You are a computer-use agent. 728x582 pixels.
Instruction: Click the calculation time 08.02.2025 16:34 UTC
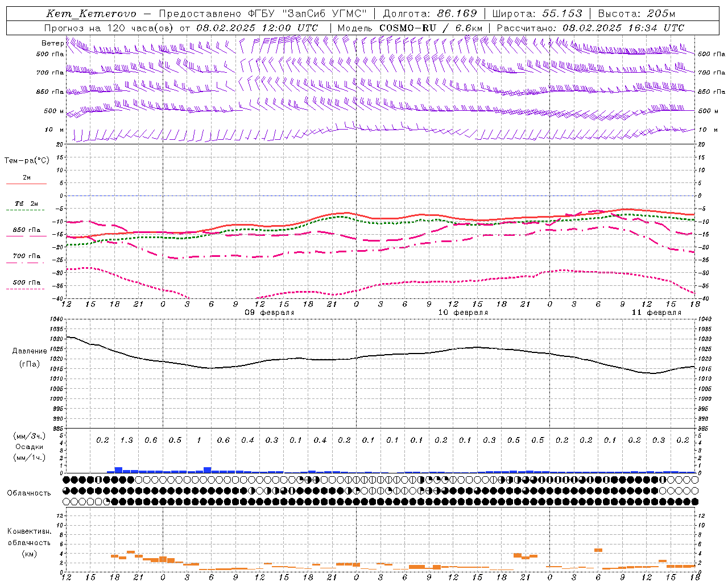point(623,28)
